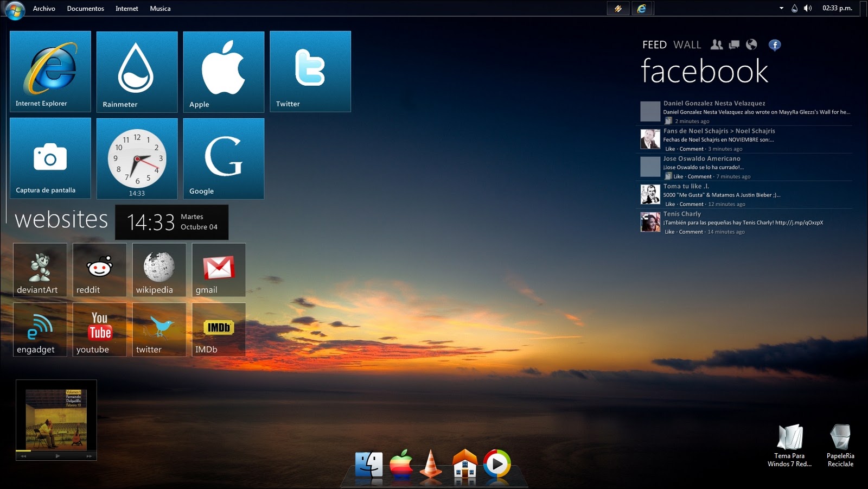Image resolution: width=868 pixels, height=489 pixels.
Task: Open the Documentos menu
Action: (x=85, y=8)
